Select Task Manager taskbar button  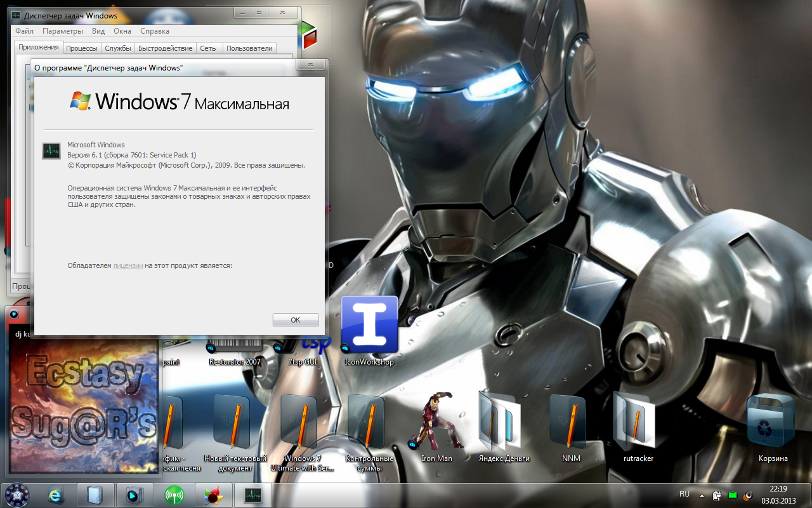click(x=252, y=495)
